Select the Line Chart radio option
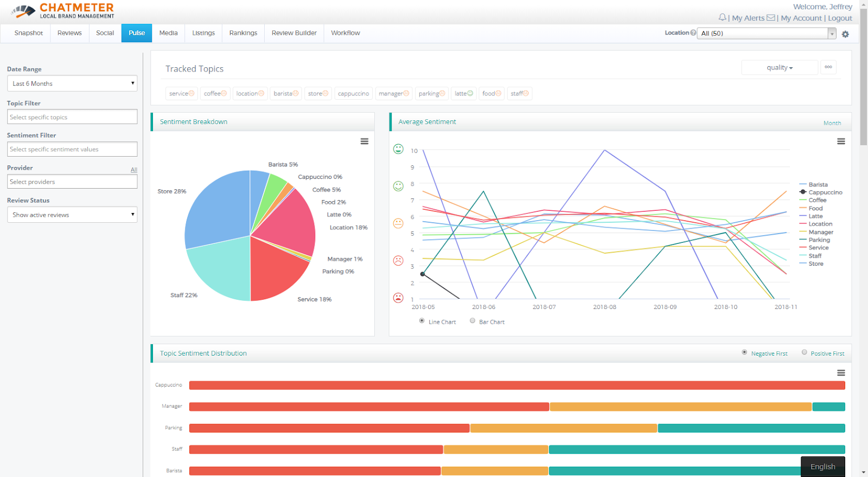 (422, 321)
